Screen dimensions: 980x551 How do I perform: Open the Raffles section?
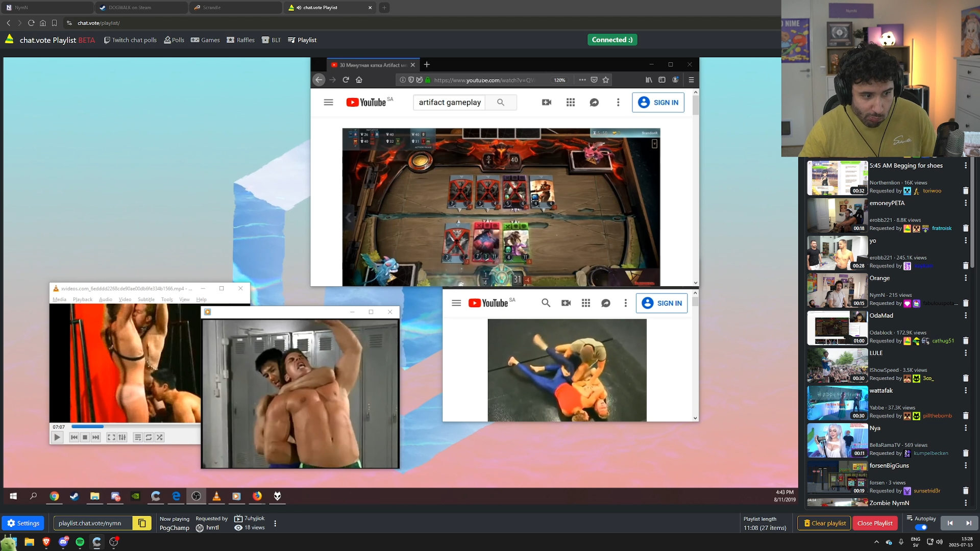click(x=240, y=40)
